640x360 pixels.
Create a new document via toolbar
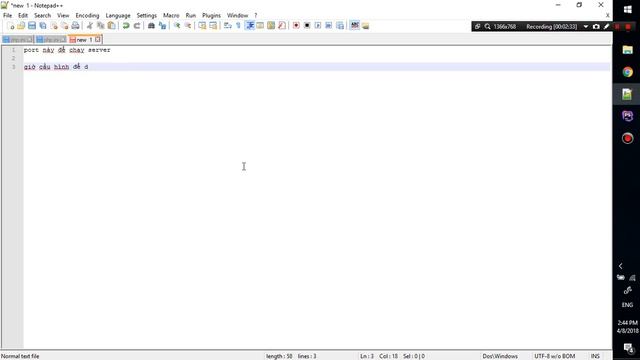[x=11, y=26]
